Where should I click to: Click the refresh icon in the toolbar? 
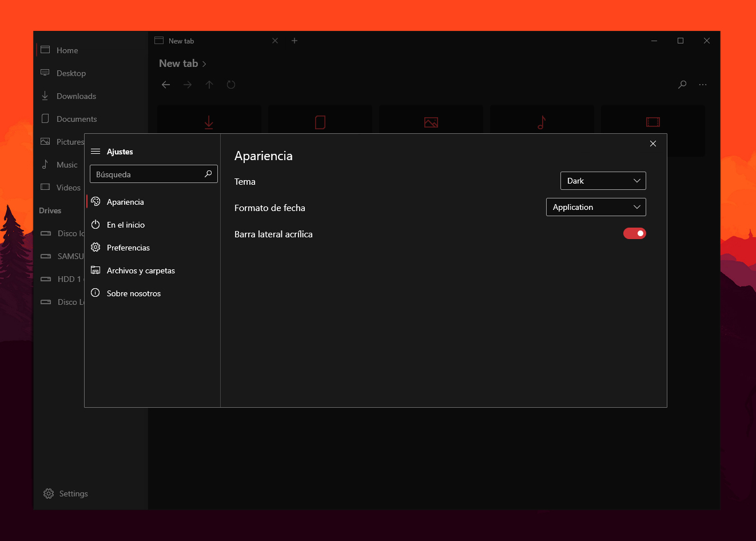(x=231, y=84)
